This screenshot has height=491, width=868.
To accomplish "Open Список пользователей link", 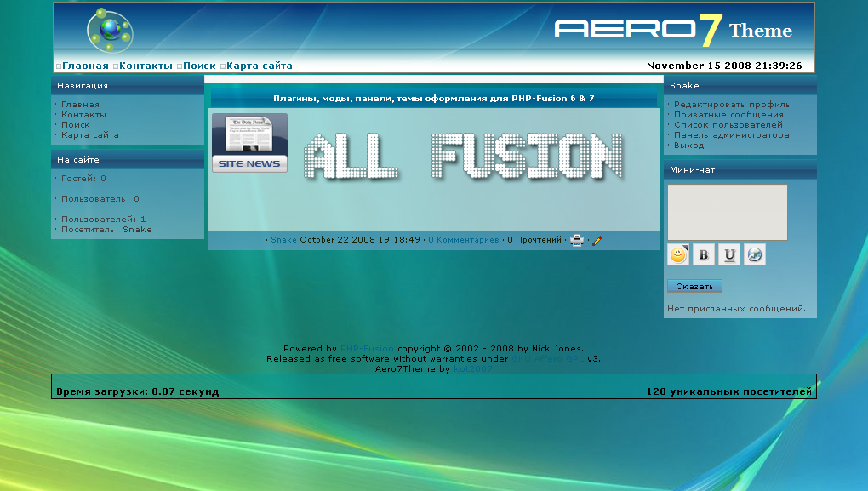I will [x=728, y=124].
